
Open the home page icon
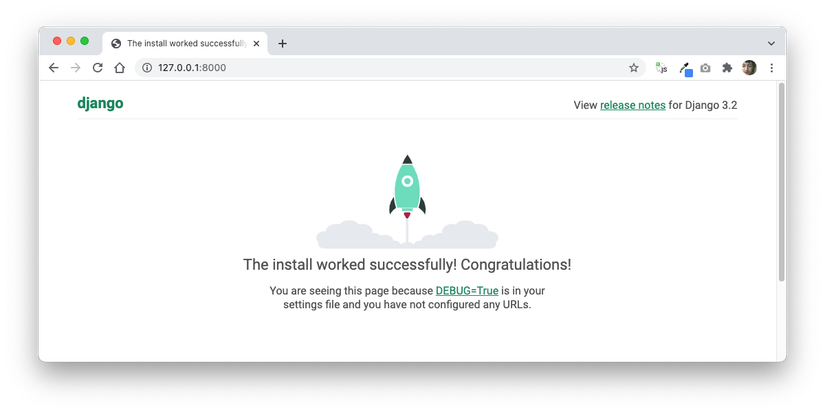[x=119, y=68]
